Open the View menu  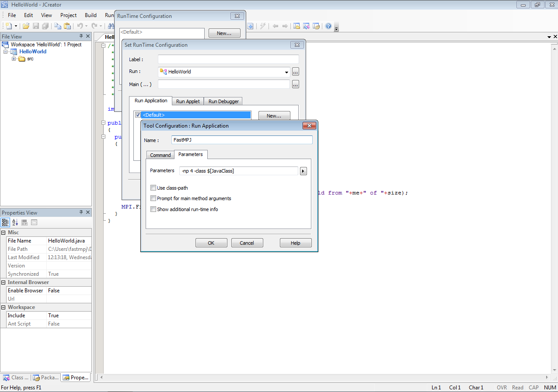(x=46, y=15)
